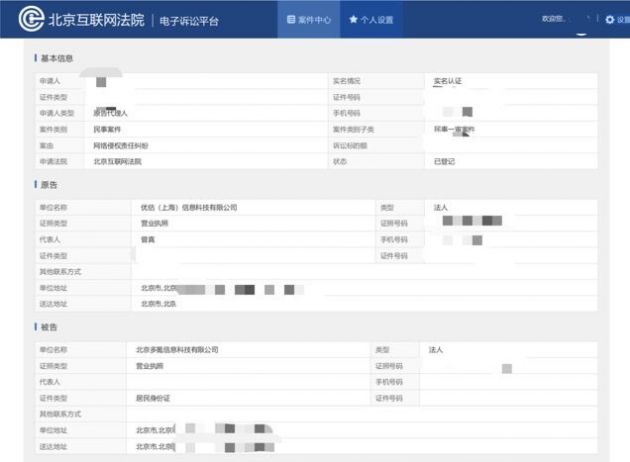
Task: Click 法人 type in defendant section
Action: point(436,350)
